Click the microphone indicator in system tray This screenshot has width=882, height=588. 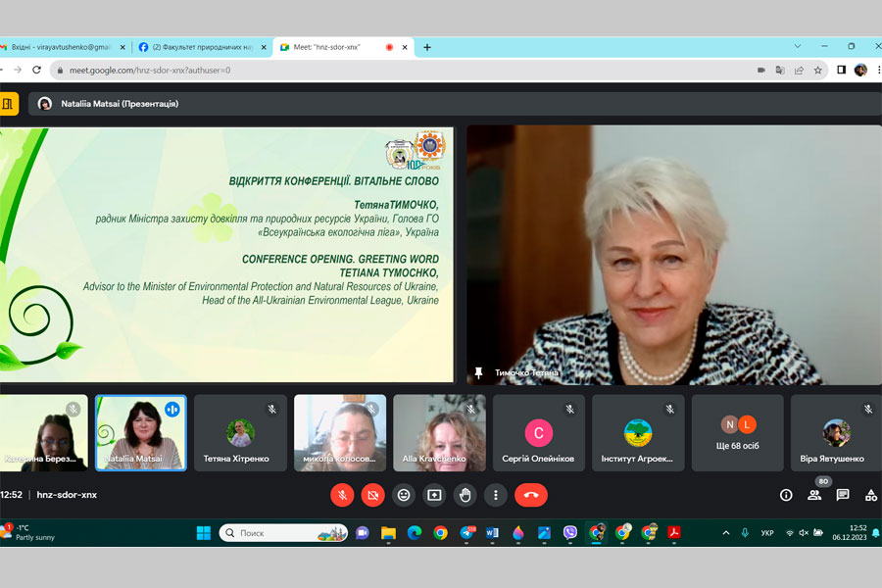click(x=745, y=533)
